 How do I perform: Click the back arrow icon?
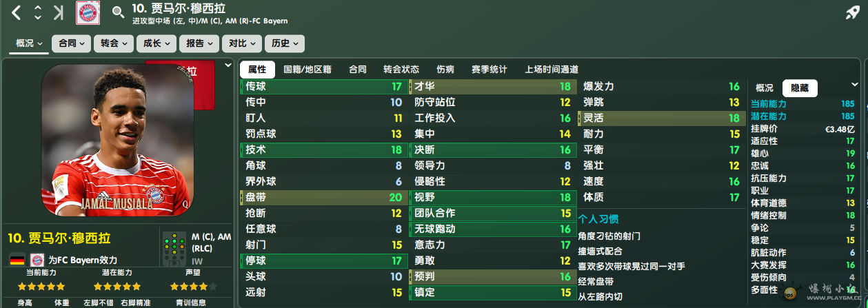click(17, 12)
